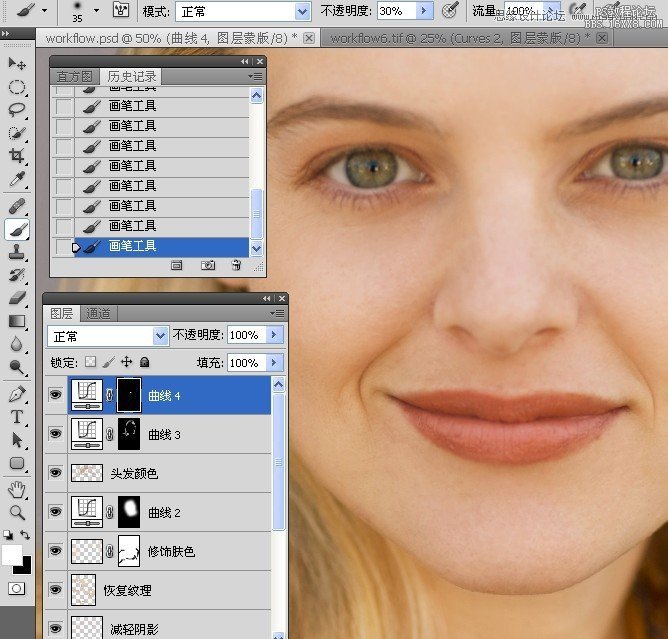
Task: Select the Zoom tool
Action: click(x=17, y=512)
